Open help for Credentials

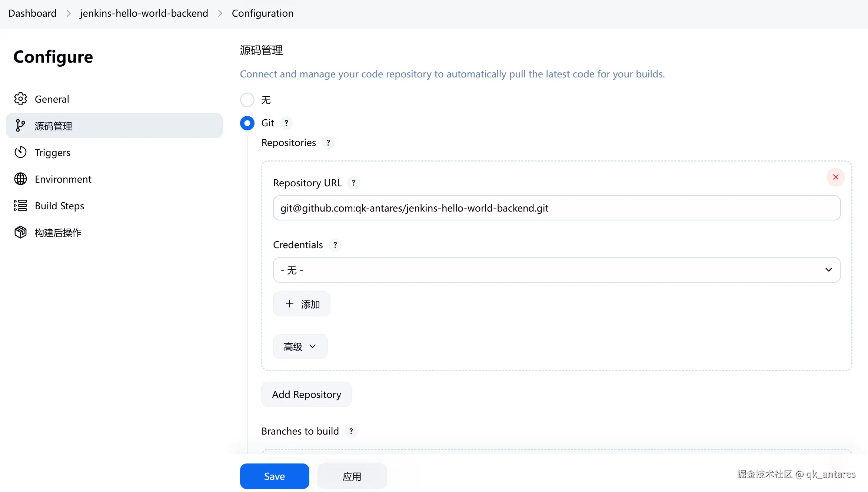335,245
